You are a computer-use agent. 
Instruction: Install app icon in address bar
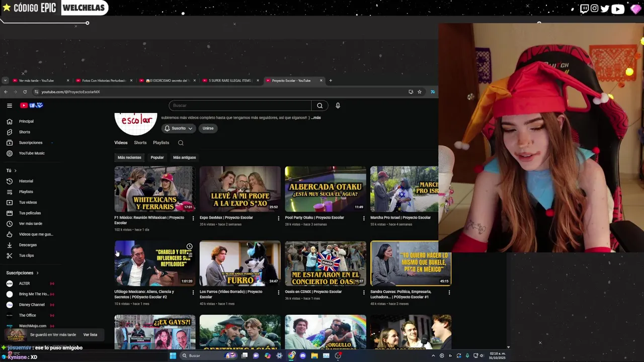click(x=411, y=92)
